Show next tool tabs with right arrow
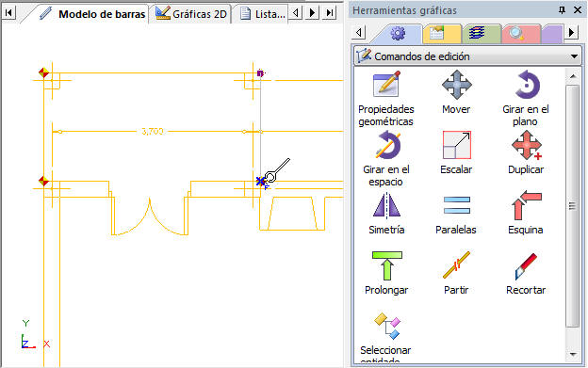This screenshot has height=368, width=588. point(571,33)
